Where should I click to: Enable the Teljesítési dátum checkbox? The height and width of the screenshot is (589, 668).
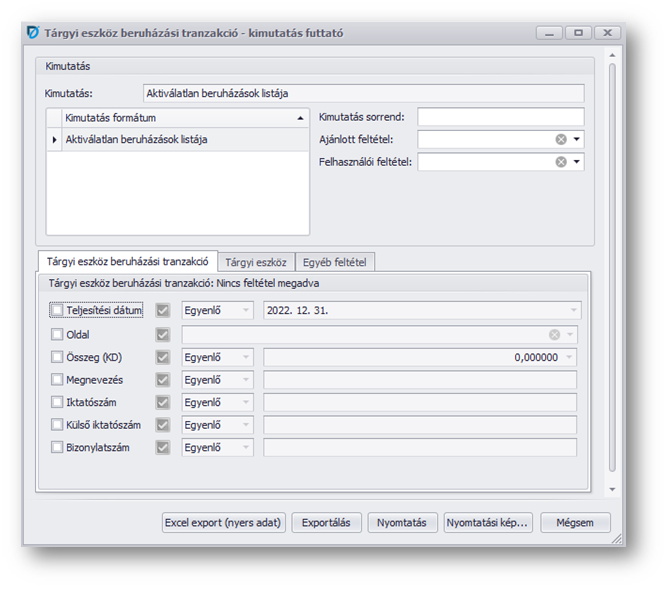tap(57, 310)
